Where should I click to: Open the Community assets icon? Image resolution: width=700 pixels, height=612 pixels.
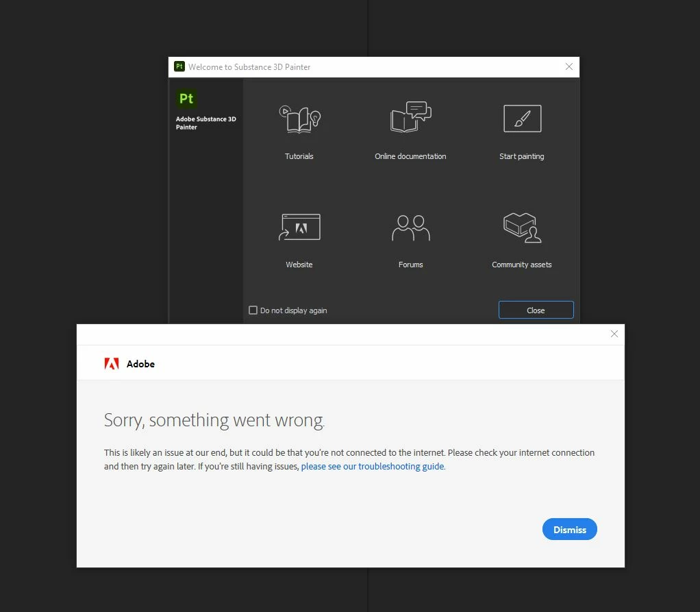(522, 228)
